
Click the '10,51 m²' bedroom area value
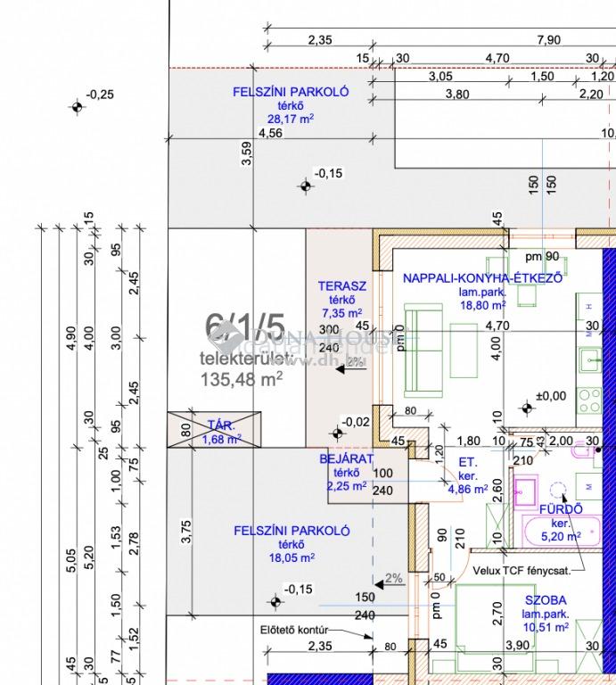[546, 627]
